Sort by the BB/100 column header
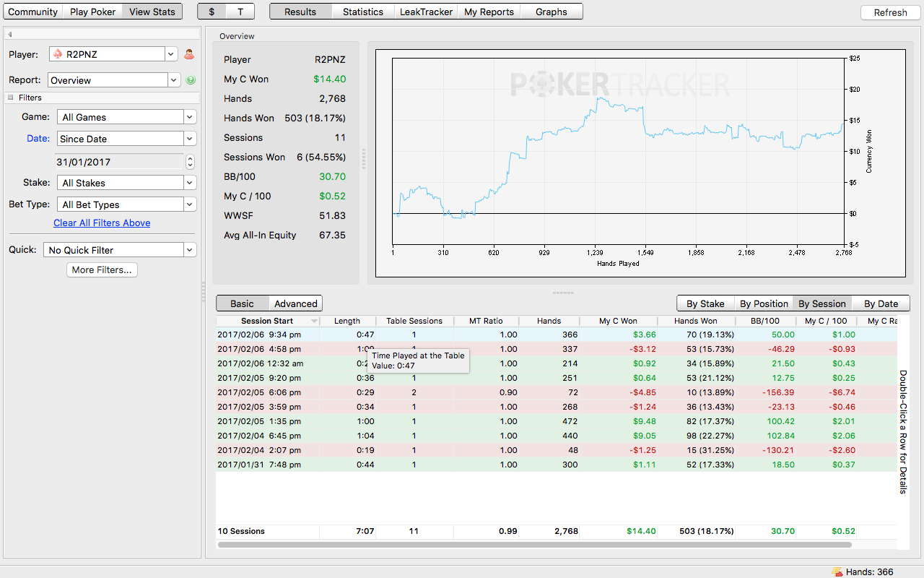This screenshot has height=578, width=924. (765, 321)
